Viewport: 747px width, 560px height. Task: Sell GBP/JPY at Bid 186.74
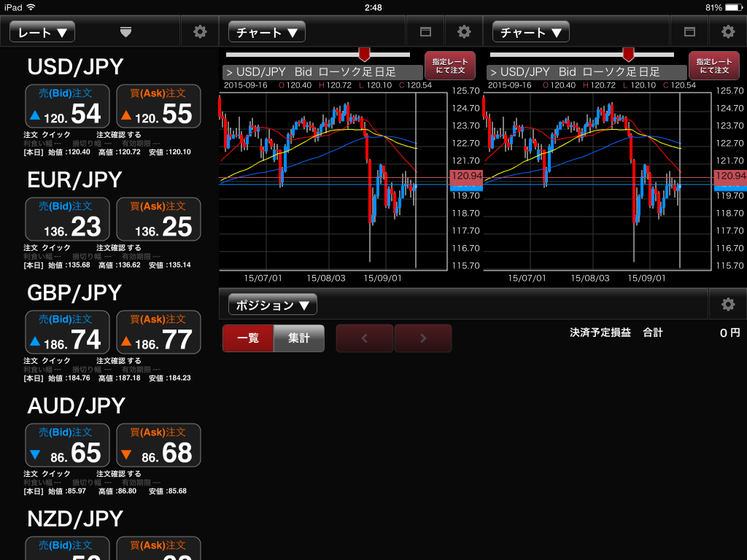[67, 332]
